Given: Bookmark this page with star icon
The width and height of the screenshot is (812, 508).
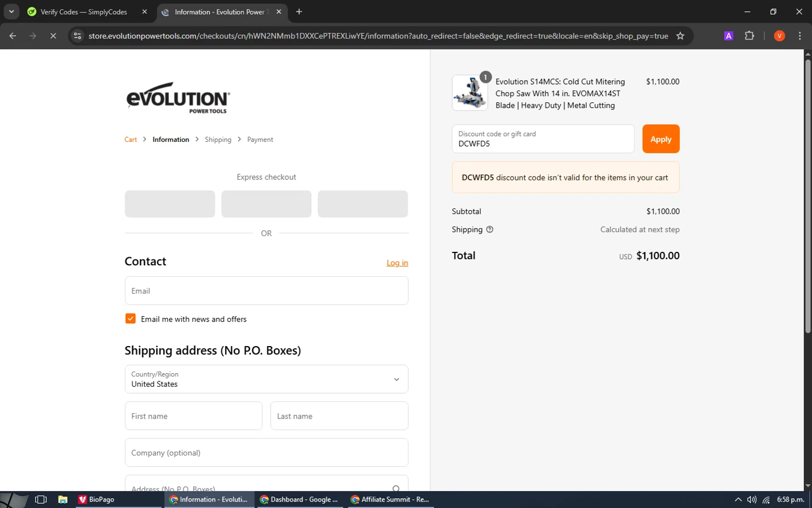Looking at the screenshot, I should click(680, 36).
